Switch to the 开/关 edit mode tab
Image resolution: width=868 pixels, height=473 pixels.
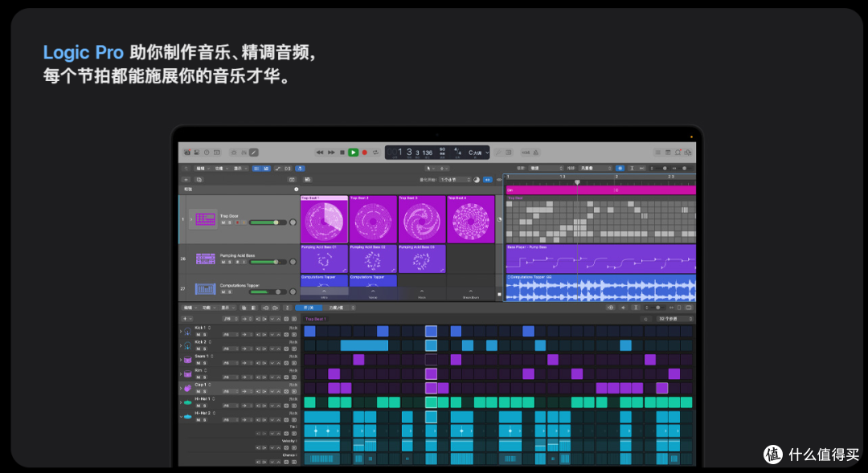click(x=309, y=308)
